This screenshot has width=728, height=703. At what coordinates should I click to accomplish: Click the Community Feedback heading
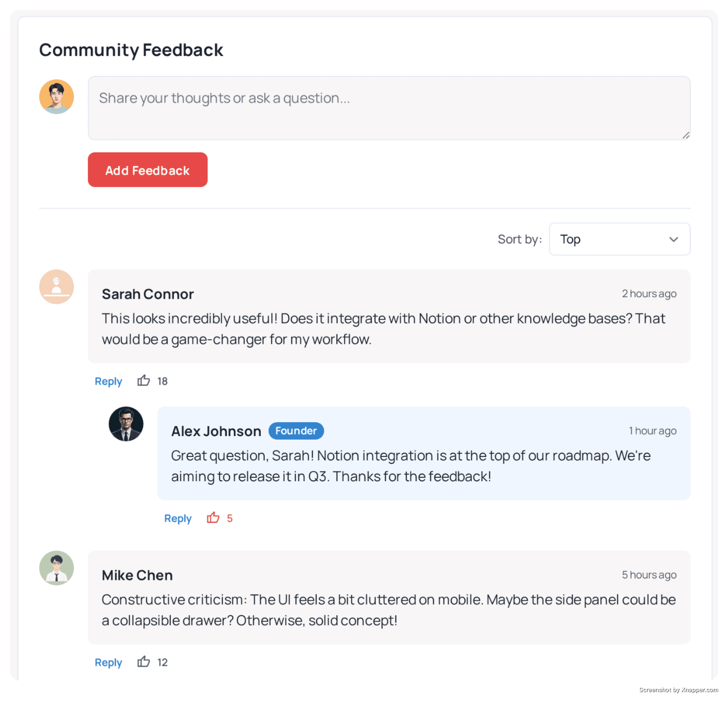click(132, 50)
